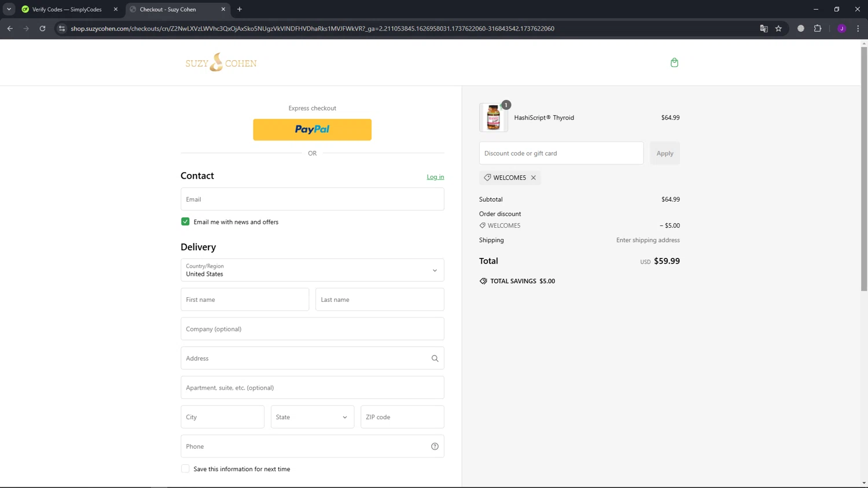Screen dimensions: 868x488
Task: Focus the Address field
Action: point(312,358)
